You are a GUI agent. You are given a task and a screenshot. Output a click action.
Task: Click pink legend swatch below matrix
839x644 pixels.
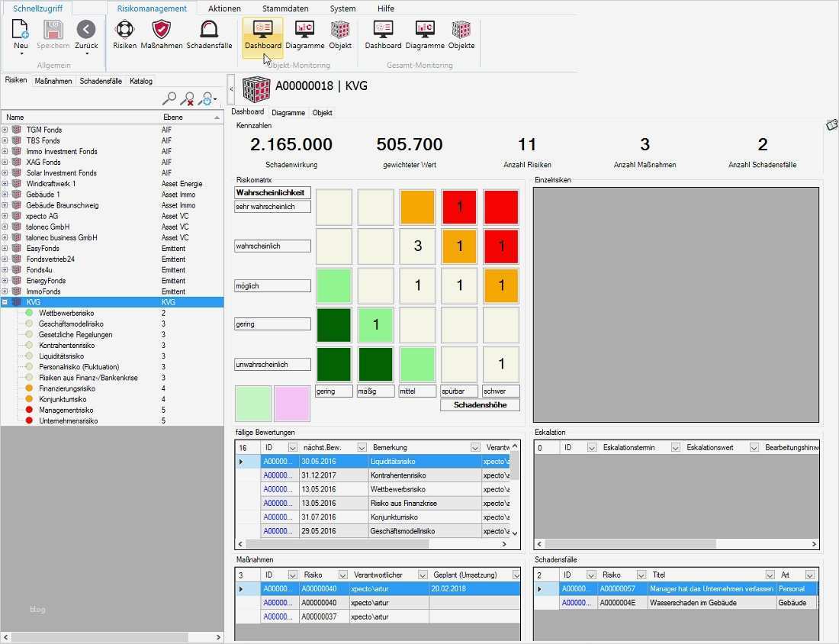[292, 404]
